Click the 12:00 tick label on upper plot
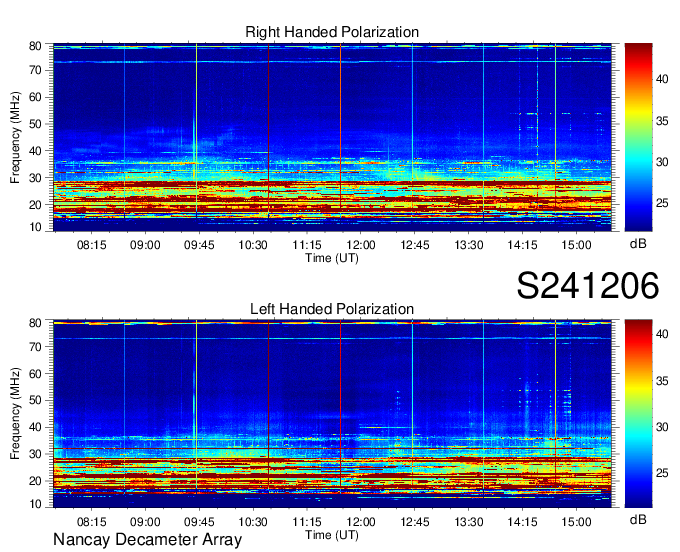 tap(361, 245)
